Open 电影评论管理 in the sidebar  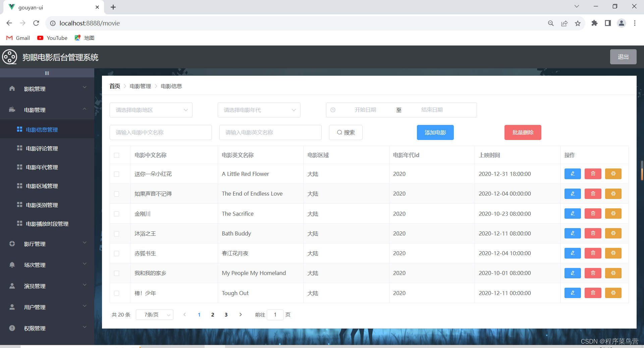(x=47, y=148)
